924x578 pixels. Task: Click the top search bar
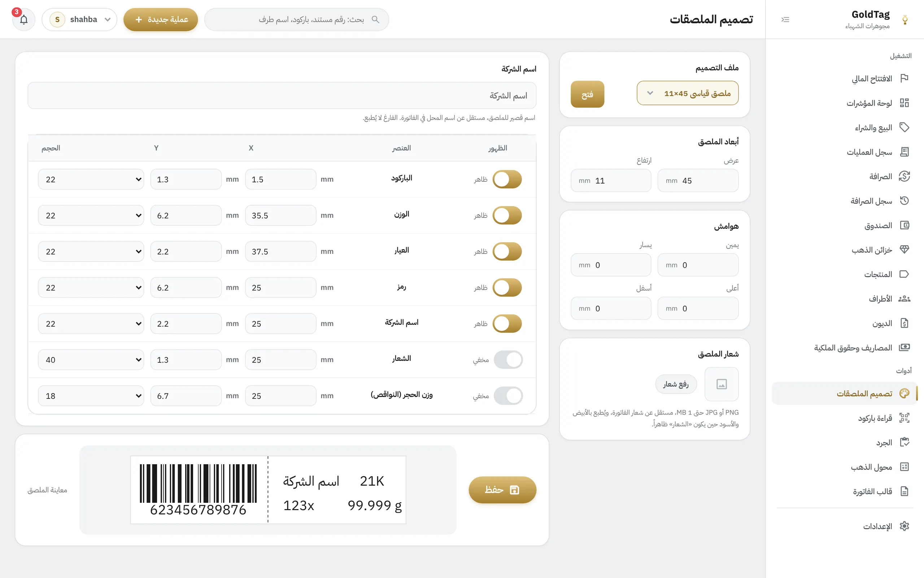[x=296, y=20]
